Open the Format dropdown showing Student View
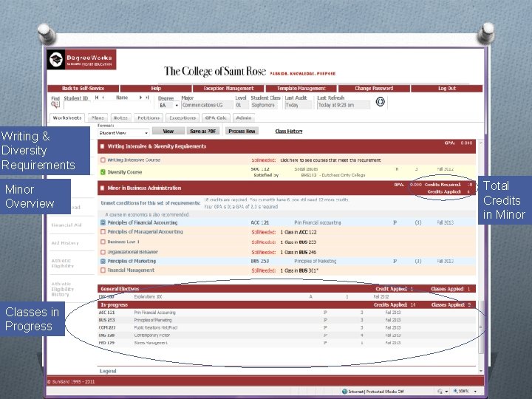The height and width of the screenshot is (399, 532). [123, 133]
